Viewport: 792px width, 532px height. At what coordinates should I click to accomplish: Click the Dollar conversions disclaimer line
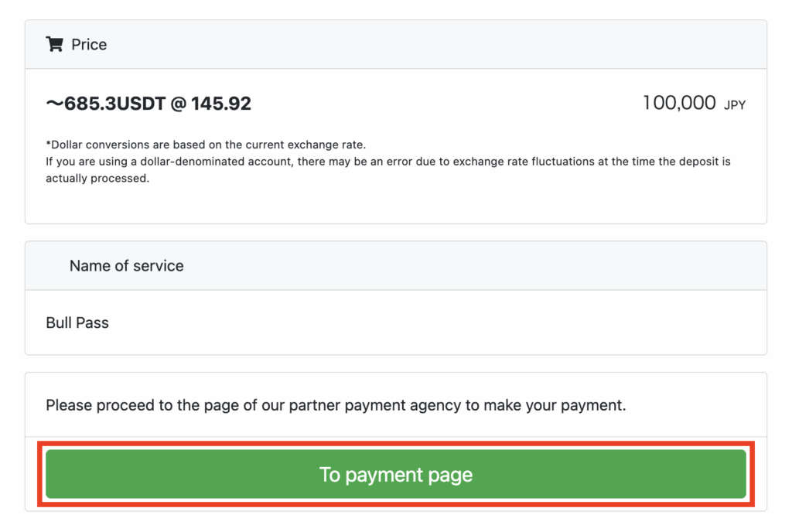click(x=206, y=145)
